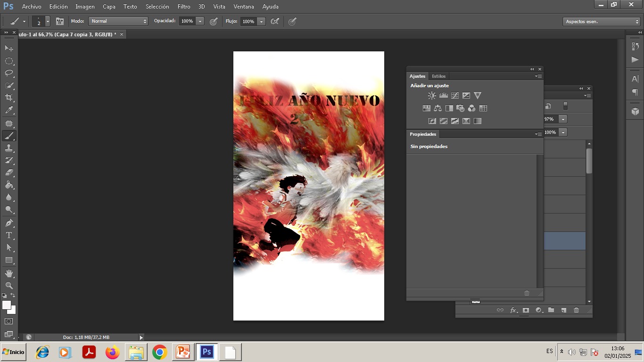Open the brush preset picker
This screenshot has height=362, width=644.
click(x=47, y=21)
